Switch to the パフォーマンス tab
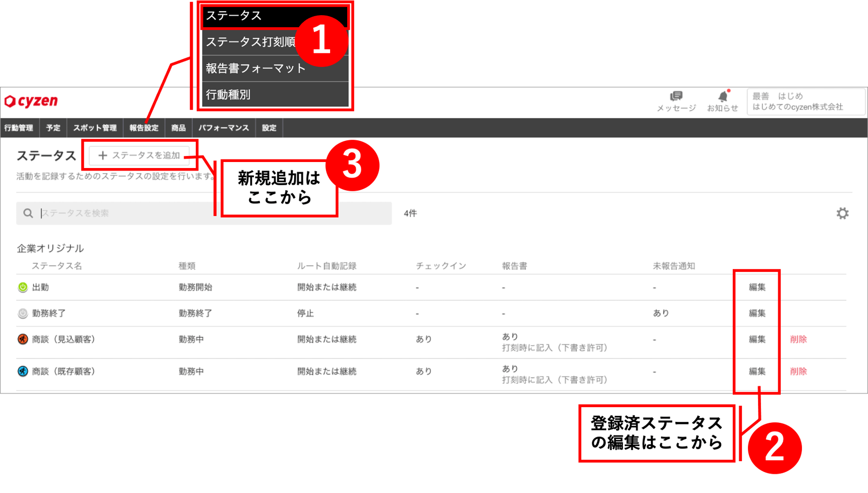Image resolution: width=868 pixels, height=493 pixels. pos(224,128)
